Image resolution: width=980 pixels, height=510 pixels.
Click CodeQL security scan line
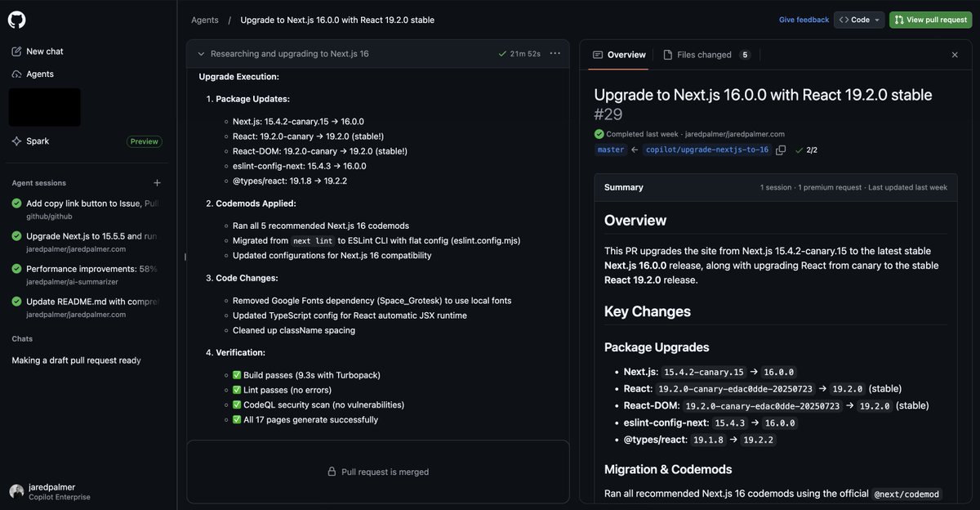coord(318,405)
